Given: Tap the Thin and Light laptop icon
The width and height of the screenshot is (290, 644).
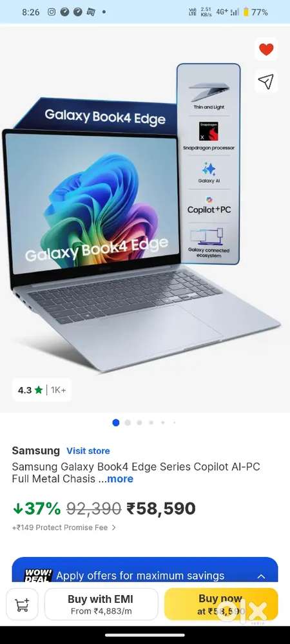Looking at the screenshot, I should pyautogui.click(x=209, y=92).
